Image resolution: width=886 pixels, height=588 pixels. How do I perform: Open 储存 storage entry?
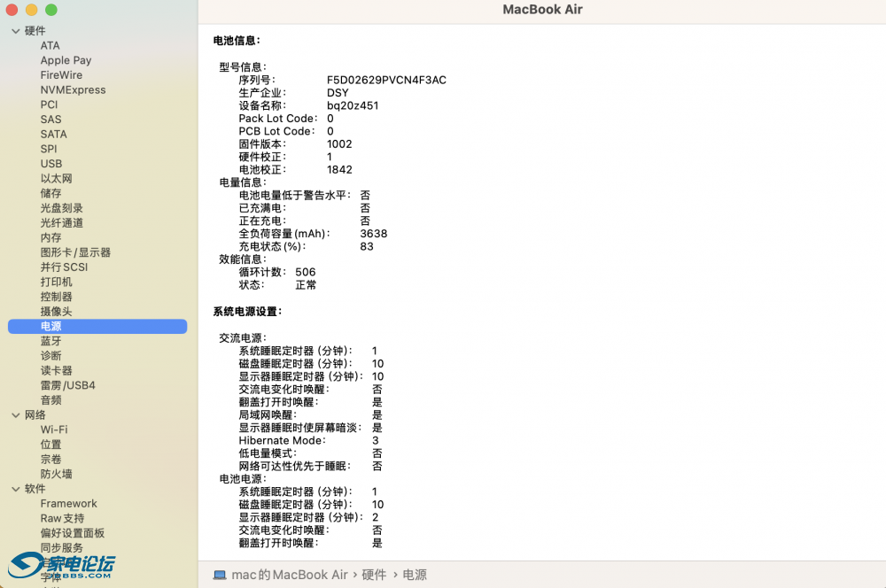click(x=51, y=193)
